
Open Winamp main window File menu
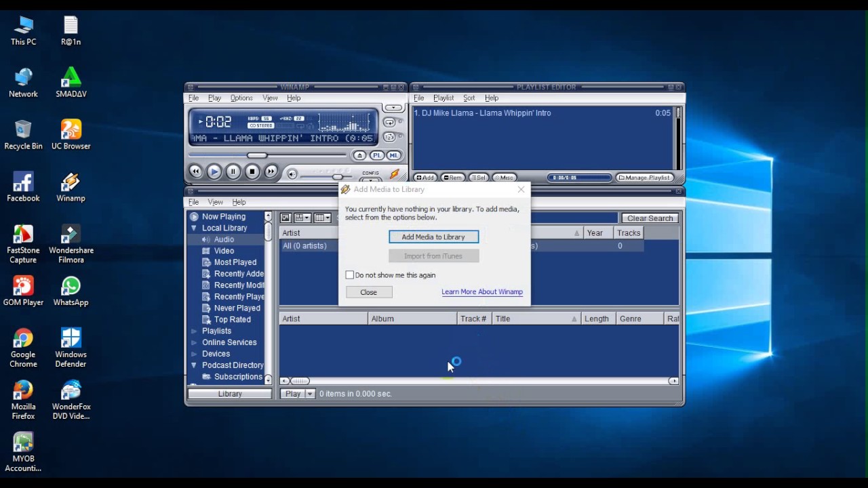pos(193,98)
